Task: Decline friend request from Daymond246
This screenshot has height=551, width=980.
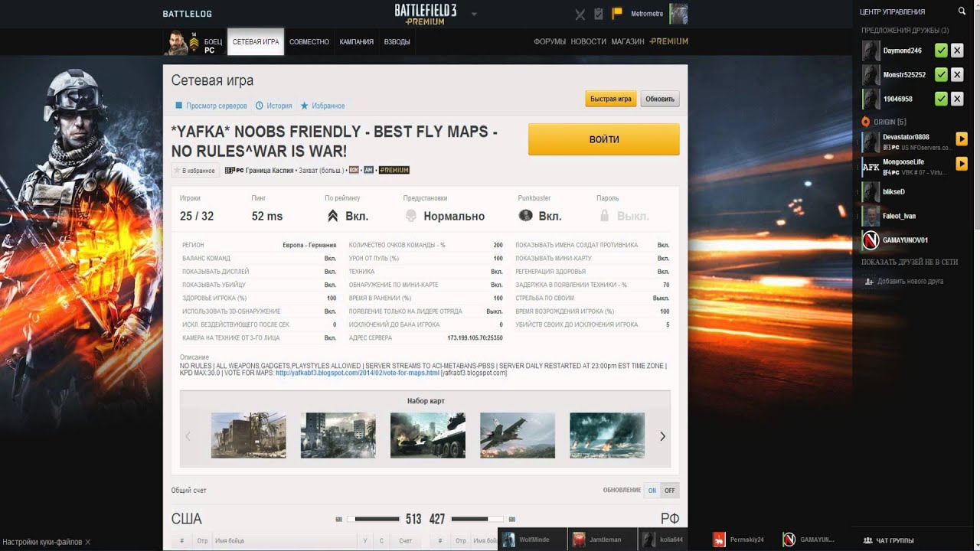Action: (x=957, y=51)
